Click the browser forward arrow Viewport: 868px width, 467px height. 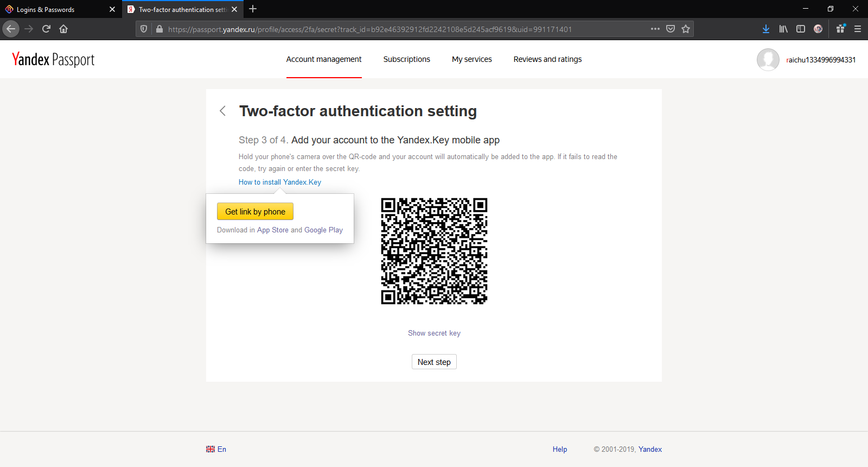[x=29, y=29]
